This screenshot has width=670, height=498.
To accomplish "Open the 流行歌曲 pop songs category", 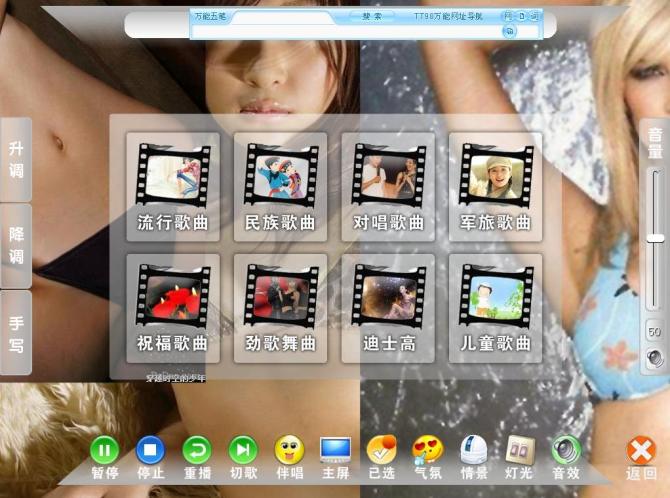I will pyautogui.click(x=173, y=188).
